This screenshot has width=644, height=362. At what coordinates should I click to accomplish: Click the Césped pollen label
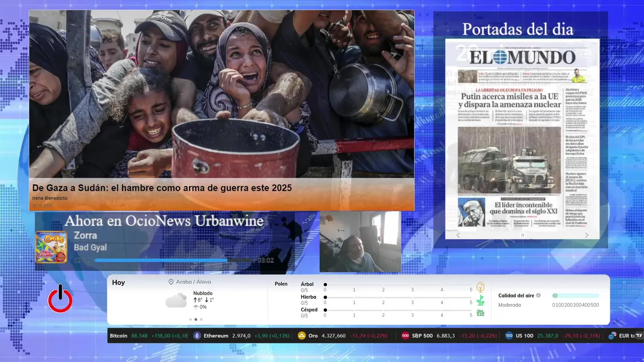pyautogui.click(x=309, y=310)
